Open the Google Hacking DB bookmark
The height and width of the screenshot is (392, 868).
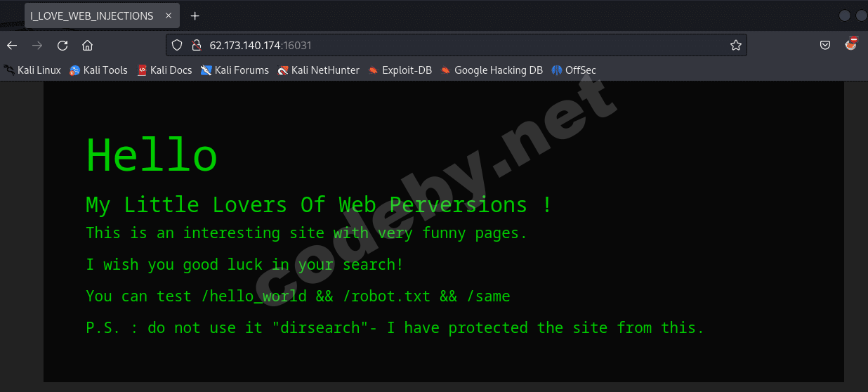492,70
